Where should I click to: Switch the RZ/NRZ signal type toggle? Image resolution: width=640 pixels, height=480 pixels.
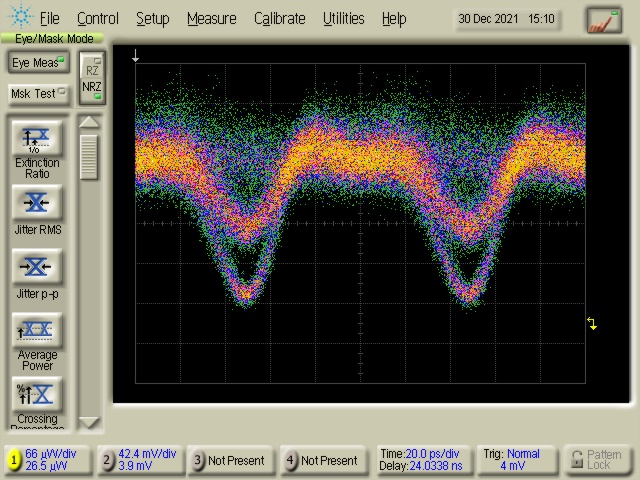click(92, 78)
